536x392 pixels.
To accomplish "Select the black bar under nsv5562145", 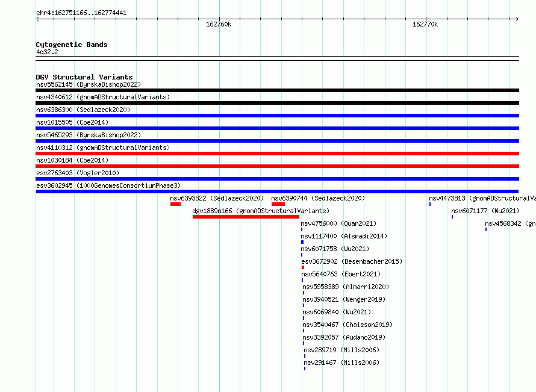I will click(x=277, y=90).
